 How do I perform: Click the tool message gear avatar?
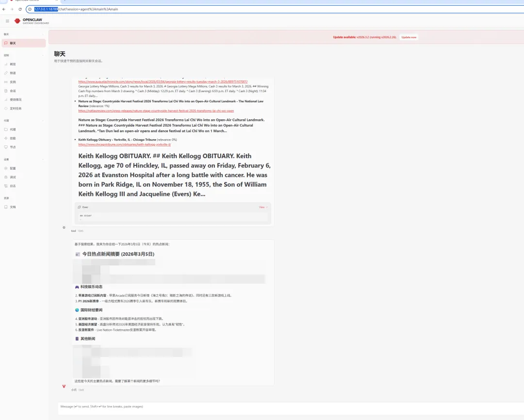pyautogui.click(x=64, y=227)
